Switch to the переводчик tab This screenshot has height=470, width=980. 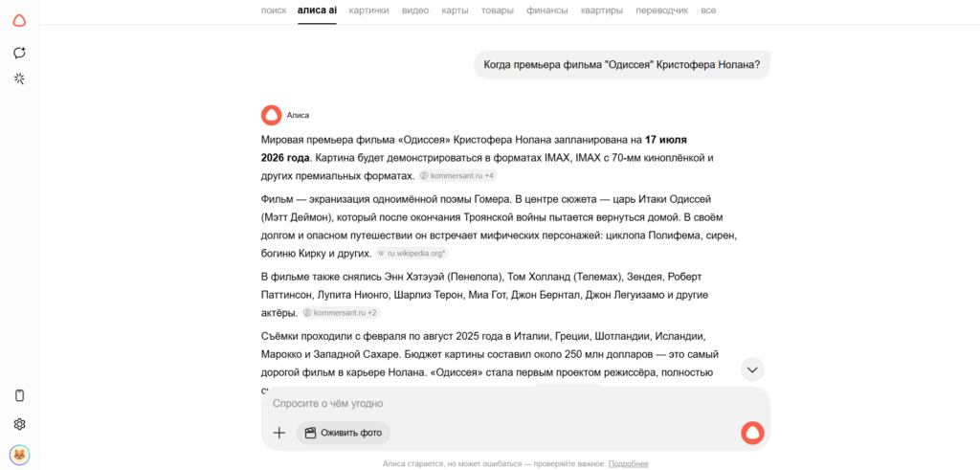tap(662, 10)
